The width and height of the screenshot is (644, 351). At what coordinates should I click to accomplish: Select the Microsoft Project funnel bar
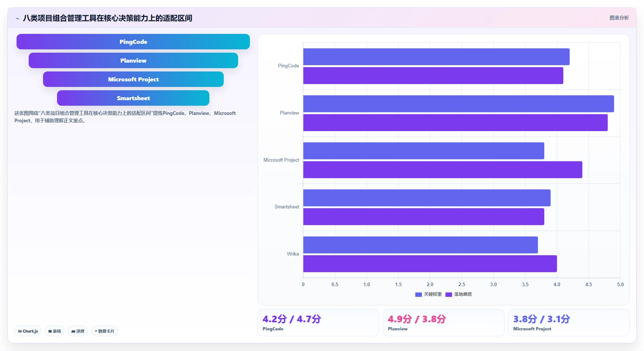click(133, 79)
